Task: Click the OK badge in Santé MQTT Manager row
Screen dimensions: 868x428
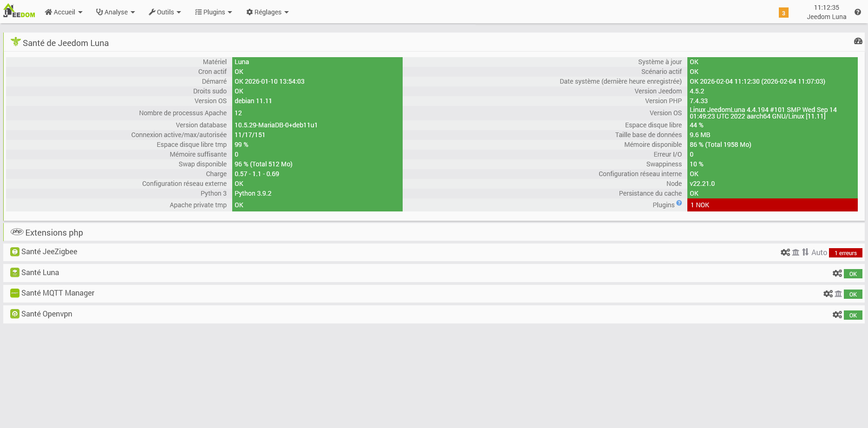Action: pos(853,294)
